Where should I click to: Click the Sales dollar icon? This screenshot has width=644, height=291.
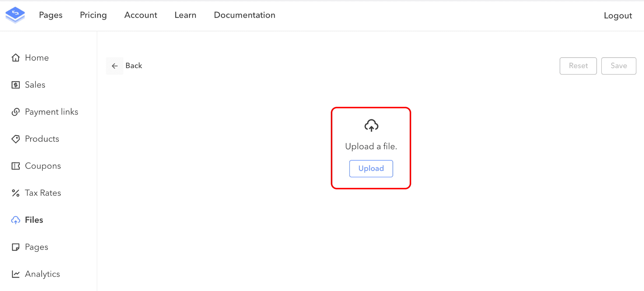pyautogui.click(x=15, y=85)
